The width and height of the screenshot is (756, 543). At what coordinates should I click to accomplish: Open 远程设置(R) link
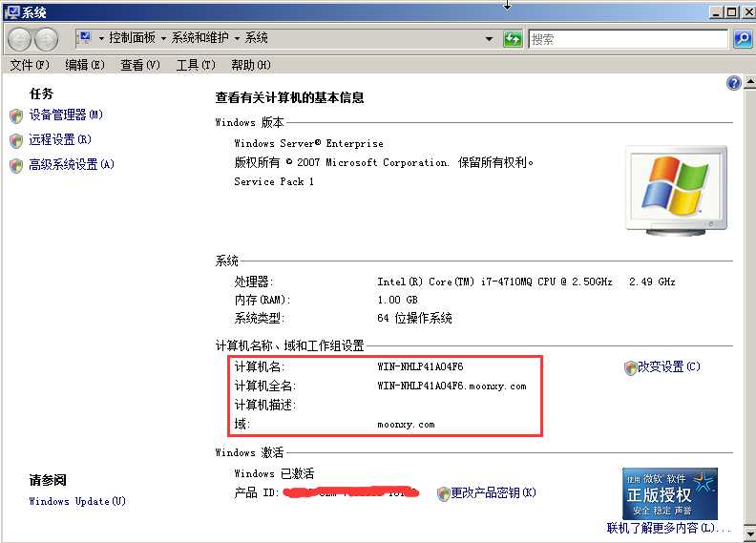click(x=60, y=139)
